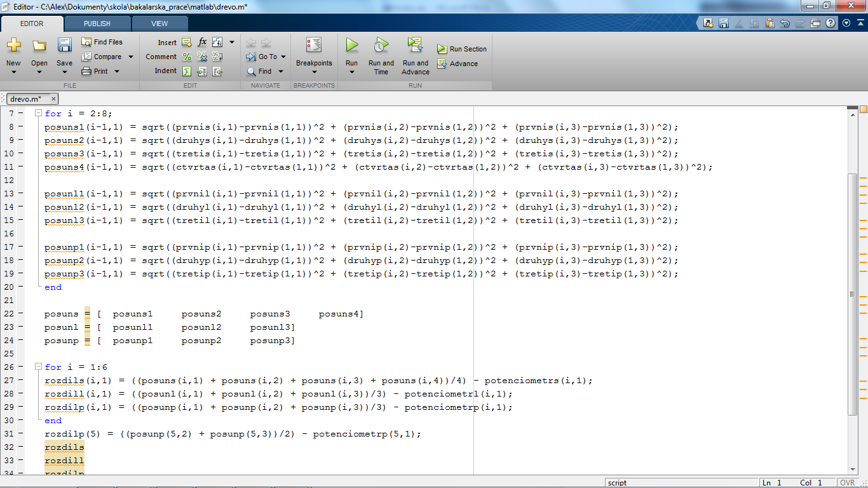
Task: Click the Run and Advance icon
Action: (x=415, y=45)
